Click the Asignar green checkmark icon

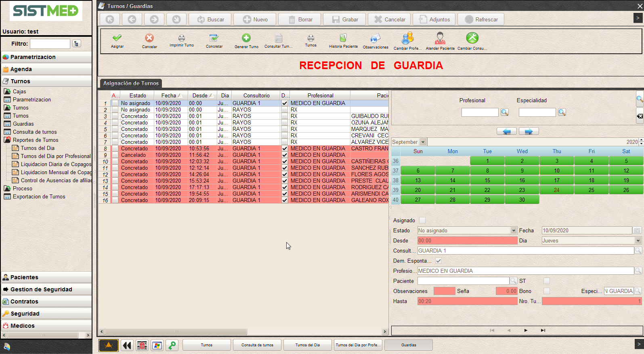117,38
